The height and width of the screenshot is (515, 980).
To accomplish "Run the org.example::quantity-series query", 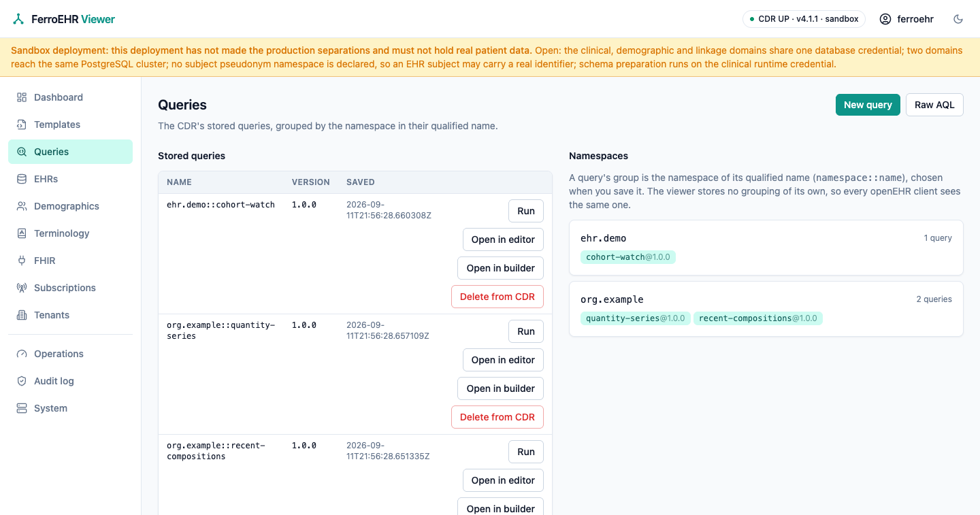I will pos(526,331).
